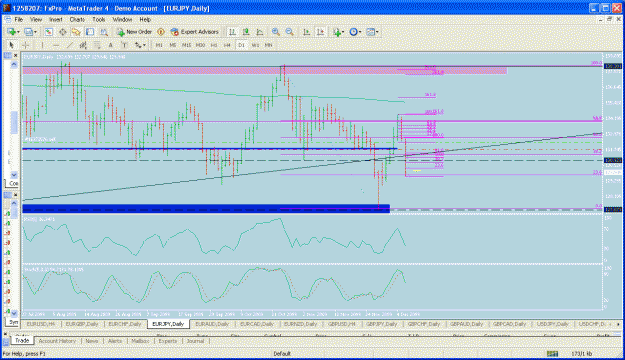Open the Periodicity clock icon
The width and height of the screenshot is (625, 360).
click(353, 32)
